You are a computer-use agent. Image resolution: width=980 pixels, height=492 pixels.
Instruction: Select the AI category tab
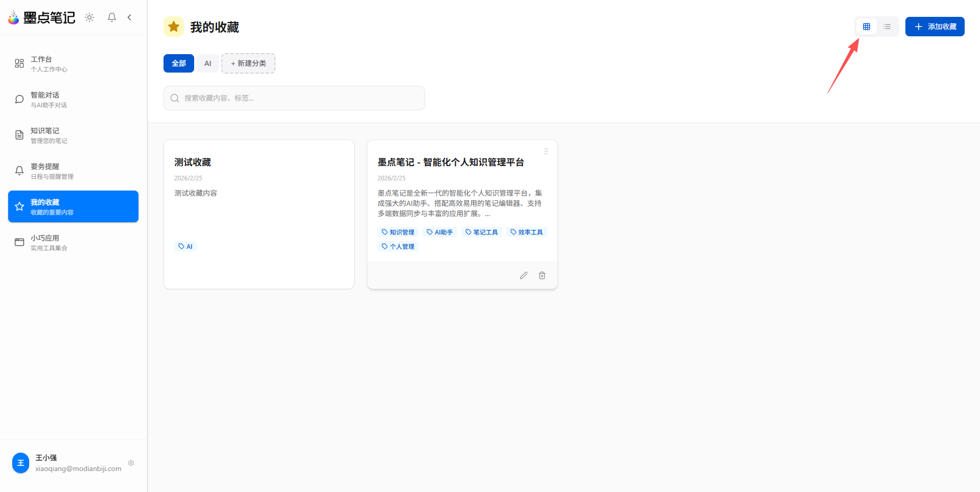click(x=207, y=63)
